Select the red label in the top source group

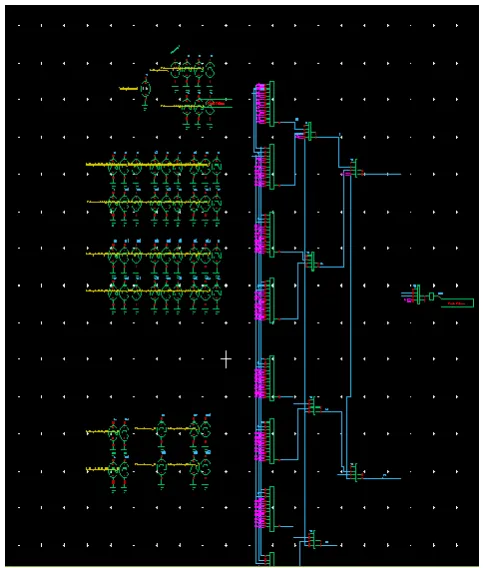[x=215, y=104]
